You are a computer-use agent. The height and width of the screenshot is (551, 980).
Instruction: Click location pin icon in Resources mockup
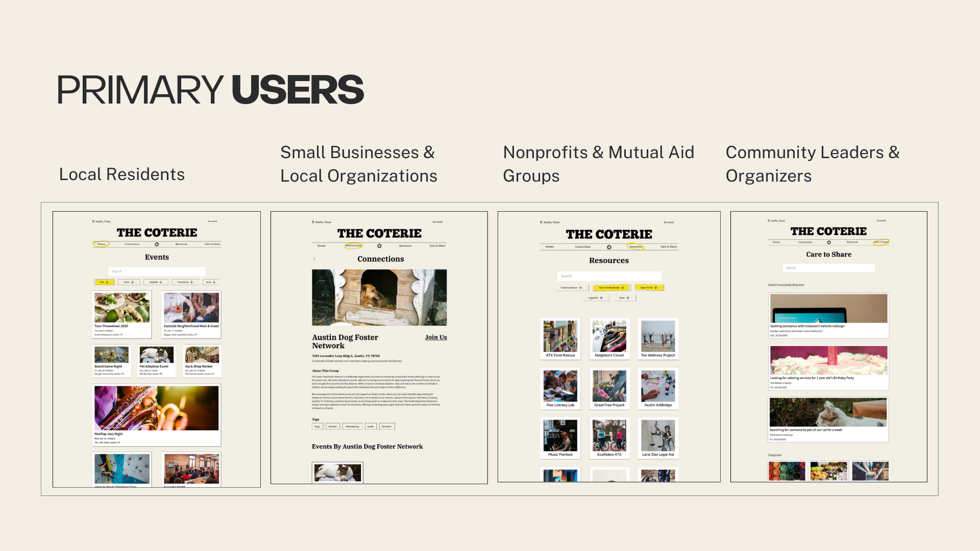pyautogui.click(x=541, y=222)
